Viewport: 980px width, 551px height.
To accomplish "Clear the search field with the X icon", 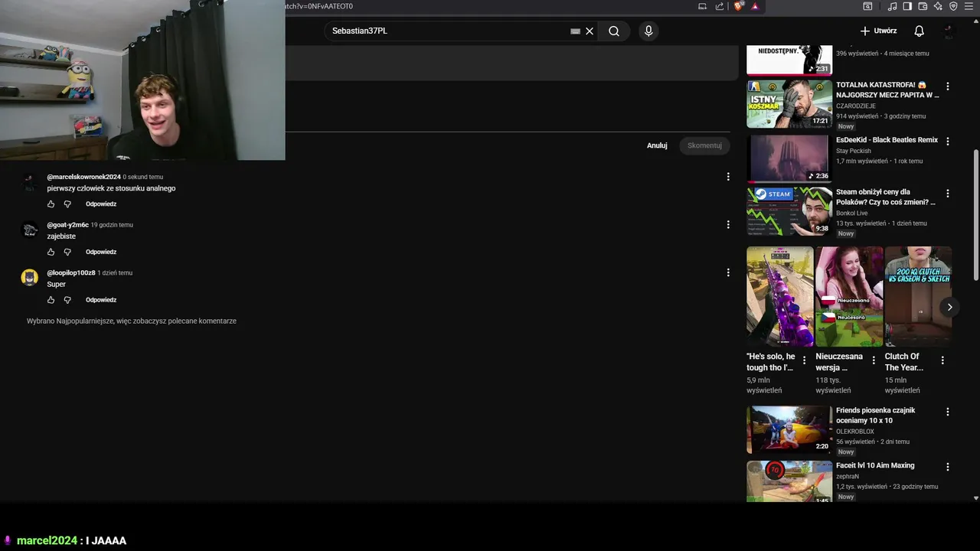I will pos(590,31).
